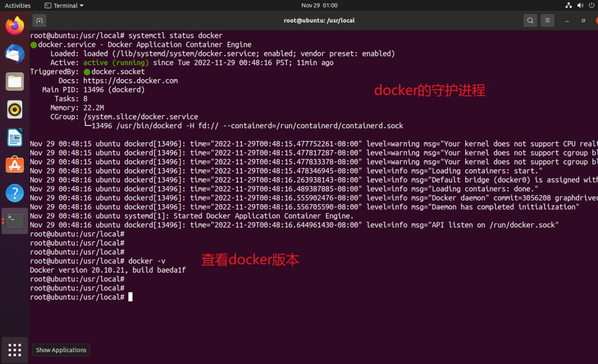
Task: Click 'Main PID: 13496 (dockerd)' line
Action: pyautogui.click(x=94, y=90)
